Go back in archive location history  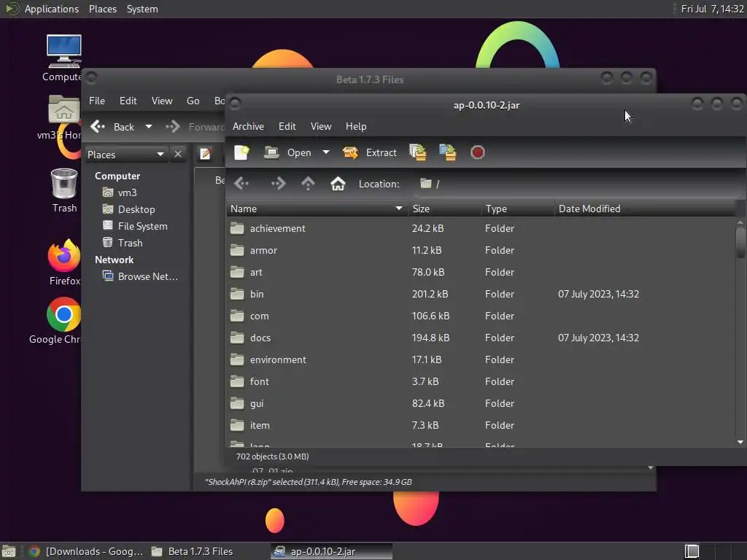click(241, 183)
